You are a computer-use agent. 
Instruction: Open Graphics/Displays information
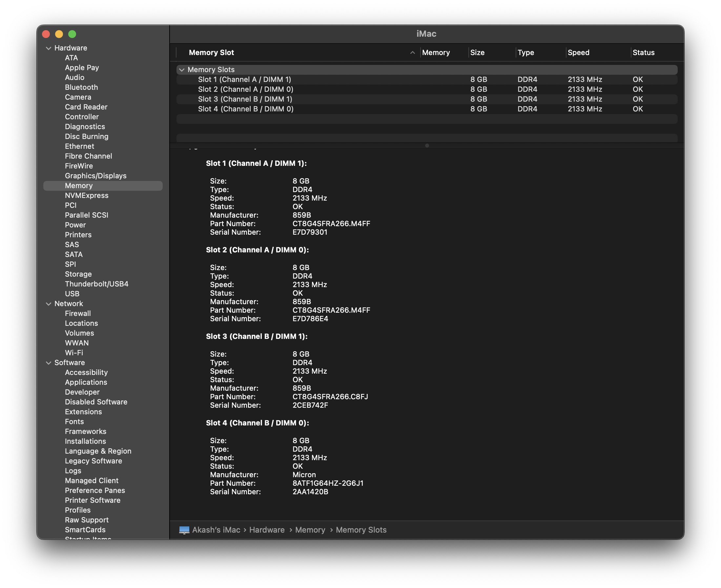tap(95, 175)
